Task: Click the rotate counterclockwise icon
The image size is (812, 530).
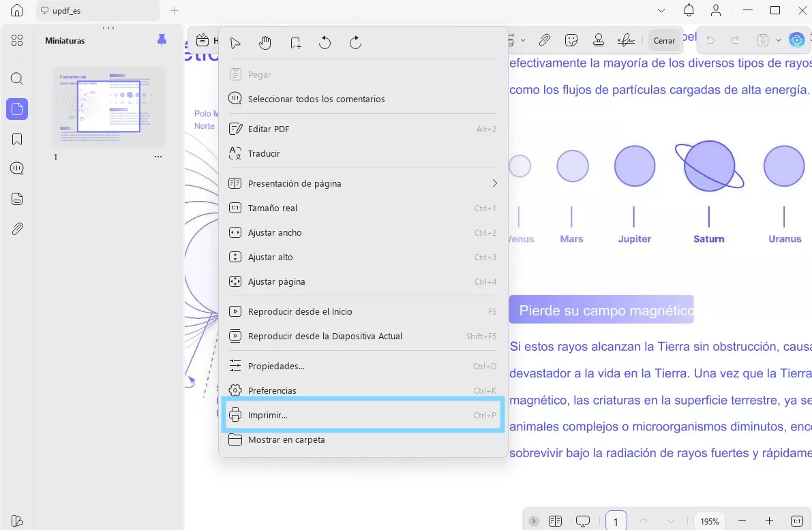Action: pos(325,43)
